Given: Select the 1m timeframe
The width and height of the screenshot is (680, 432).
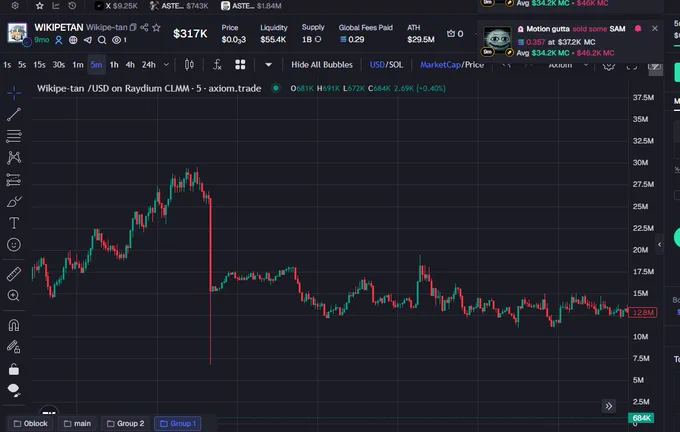Looking at the screenshot, I should coord(78,65).
